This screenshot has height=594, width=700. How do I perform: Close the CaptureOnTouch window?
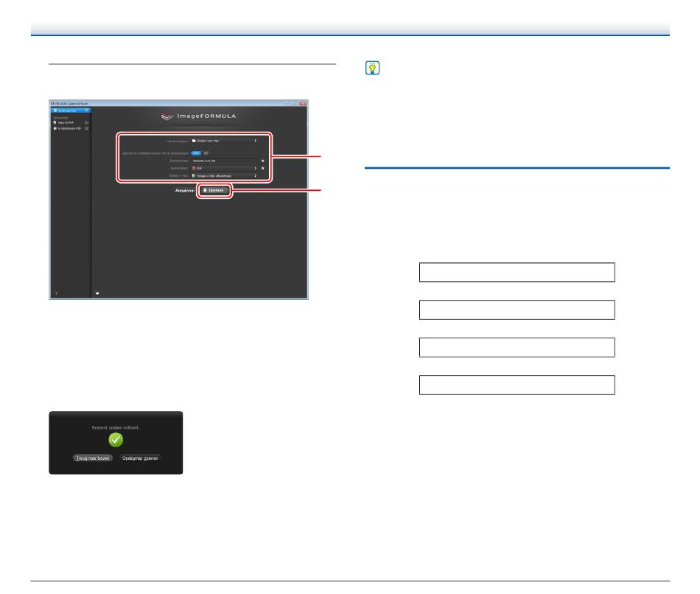303,103
